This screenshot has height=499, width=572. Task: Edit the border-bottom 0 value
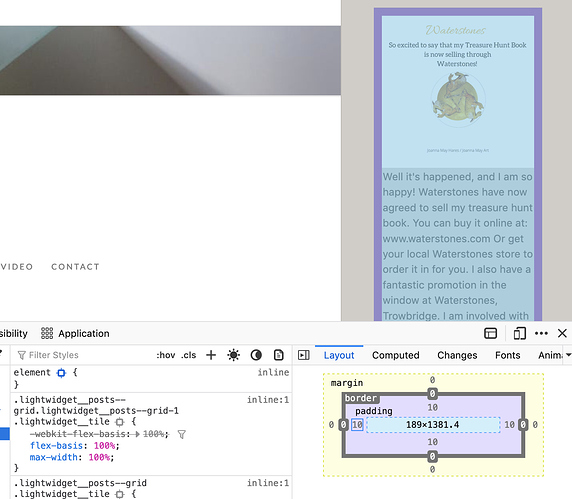click(x=433, y=456)
